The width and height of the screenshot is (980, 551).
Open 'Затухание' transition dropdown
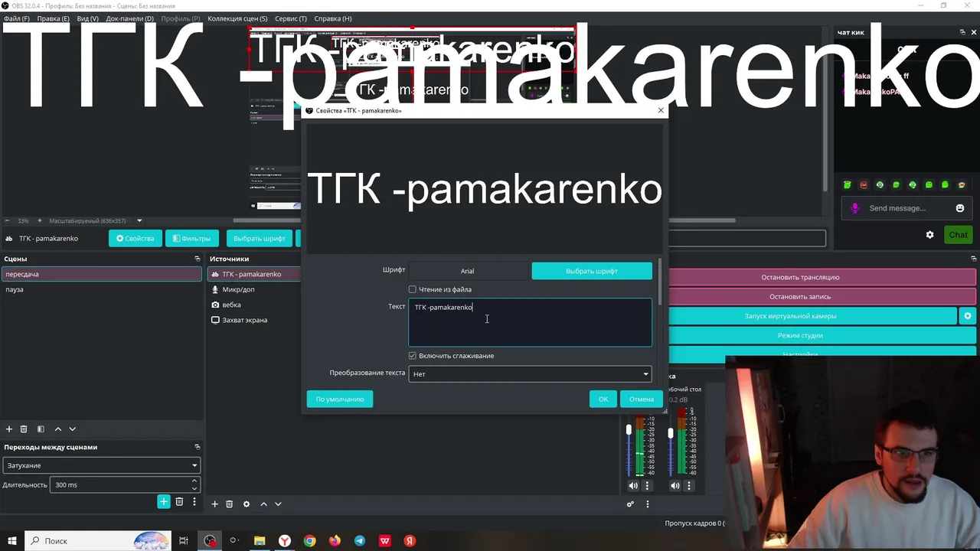(101, 465)
